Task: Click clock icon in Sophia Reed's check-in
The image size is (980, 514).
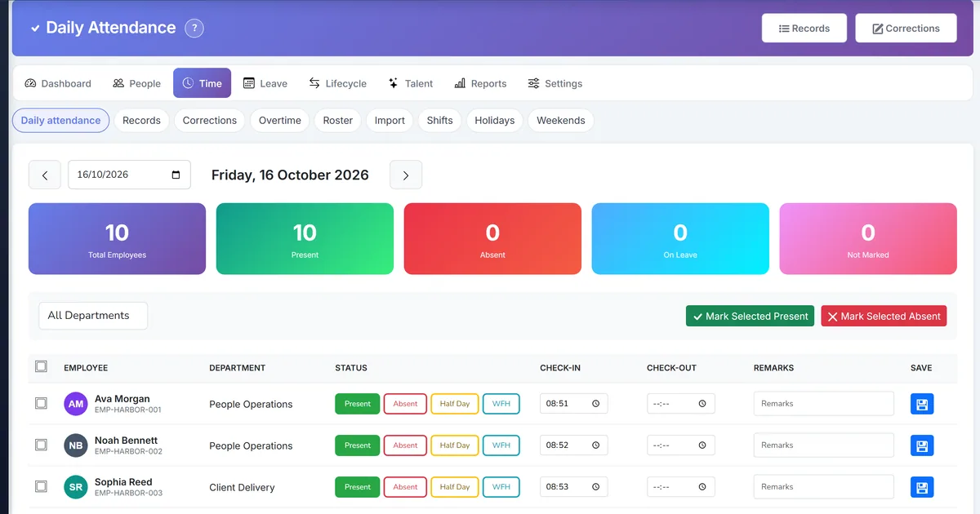Action: tap(595, 487)
